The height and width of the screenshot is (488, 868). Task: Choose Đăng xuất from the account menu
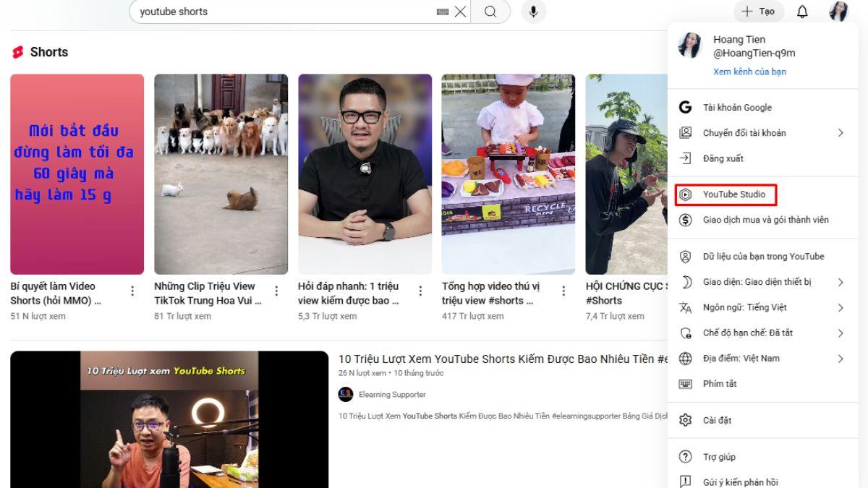[763, 158]
